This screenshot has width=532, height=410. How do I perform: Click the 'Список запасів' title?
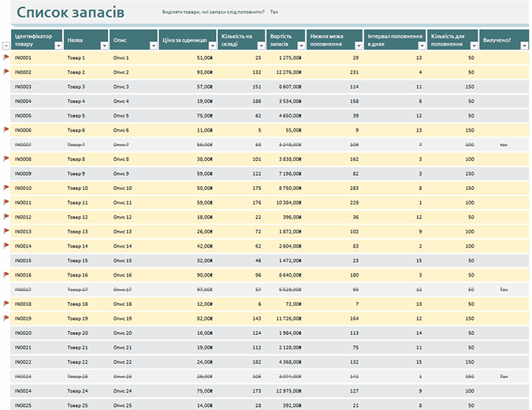pos(69,13)
